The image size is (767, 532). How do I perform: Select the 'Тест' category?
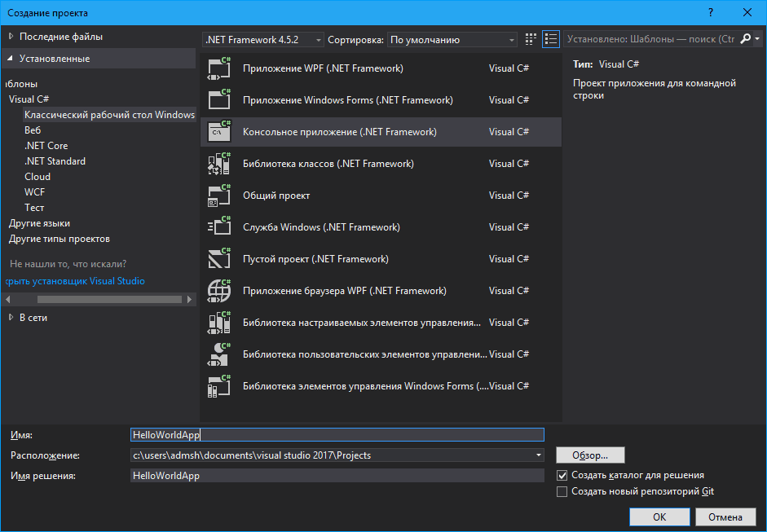click(x=34, y=208)
